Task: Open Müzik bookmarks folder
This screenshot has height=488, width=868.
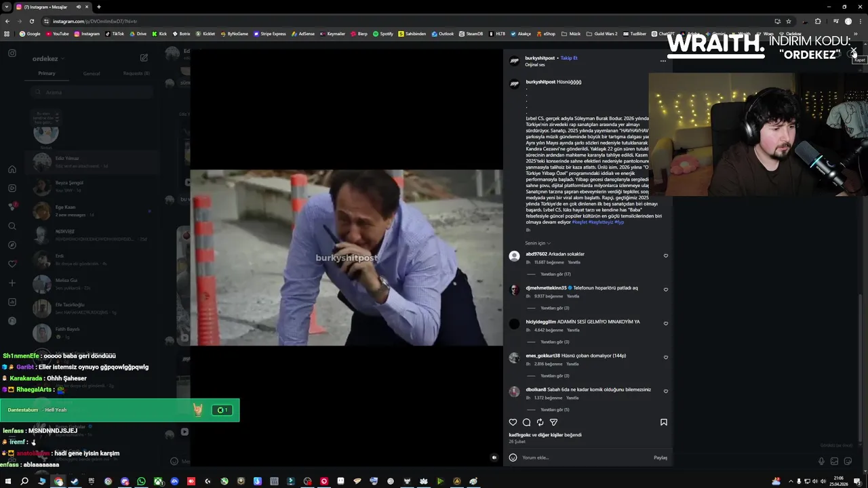Action: (571, 33)
